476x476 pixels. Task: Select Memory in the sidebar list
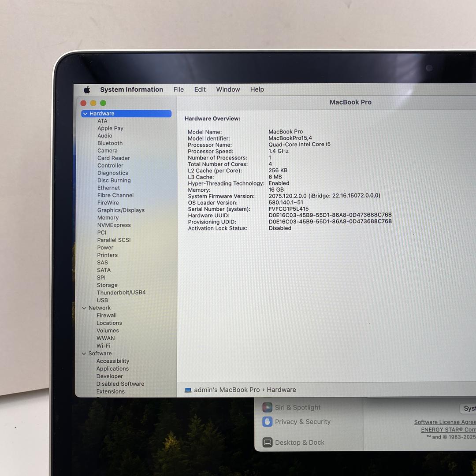108,218
